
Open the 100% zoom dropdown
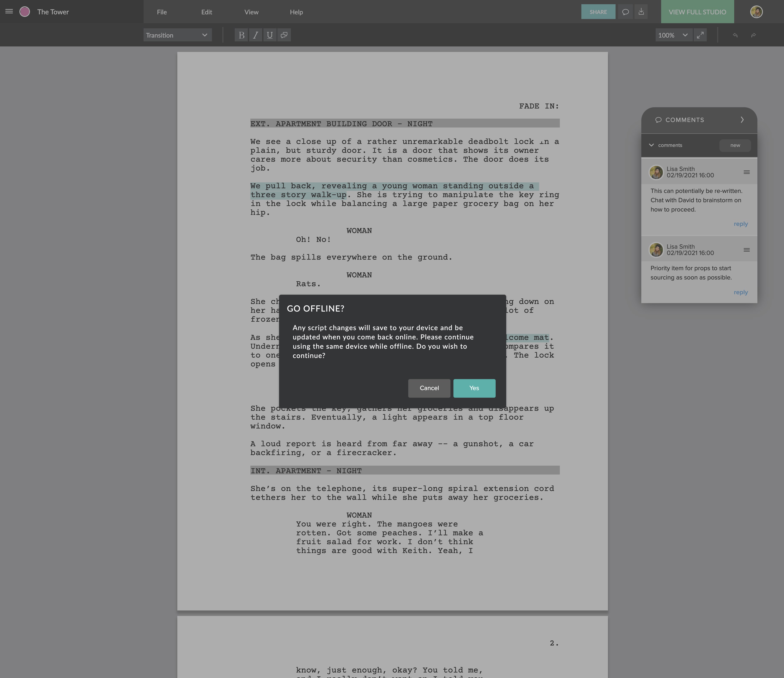pos(674,35)
